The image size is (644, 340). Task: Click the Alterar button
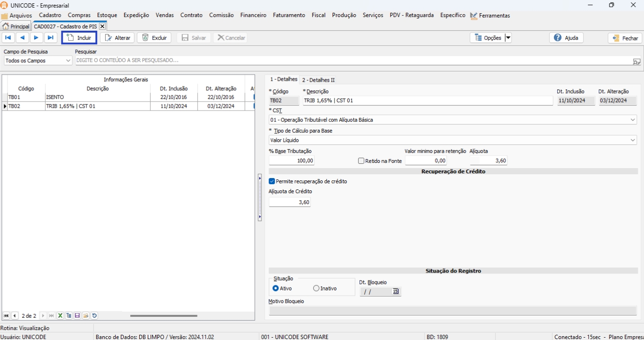(x=117, y=38)
